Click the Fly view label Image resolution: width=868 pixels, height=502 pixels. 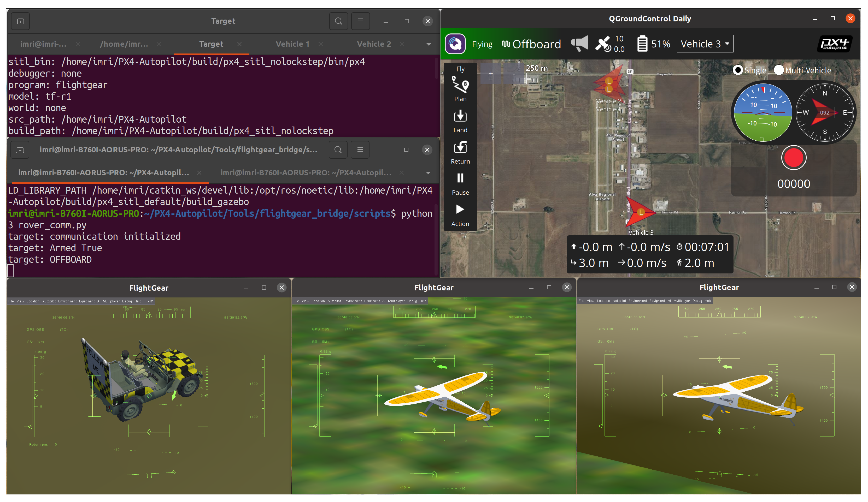point(460,69)
